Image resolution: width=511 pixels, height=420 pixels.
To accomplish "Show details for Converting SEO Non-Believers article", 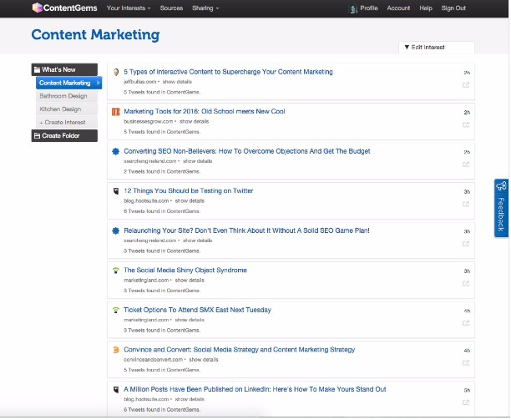I will [x=198, y=161].
